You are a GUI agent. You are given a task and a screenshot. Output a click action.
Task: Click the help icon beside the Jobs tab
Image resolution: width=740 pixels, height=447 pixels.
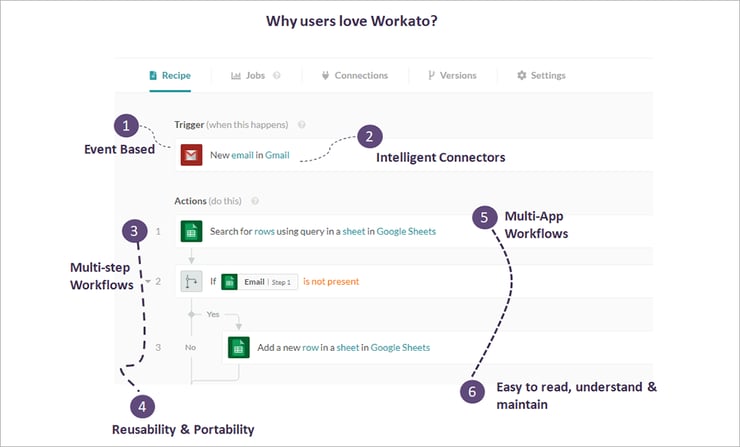pyautogui.click(x=277, y=76)
